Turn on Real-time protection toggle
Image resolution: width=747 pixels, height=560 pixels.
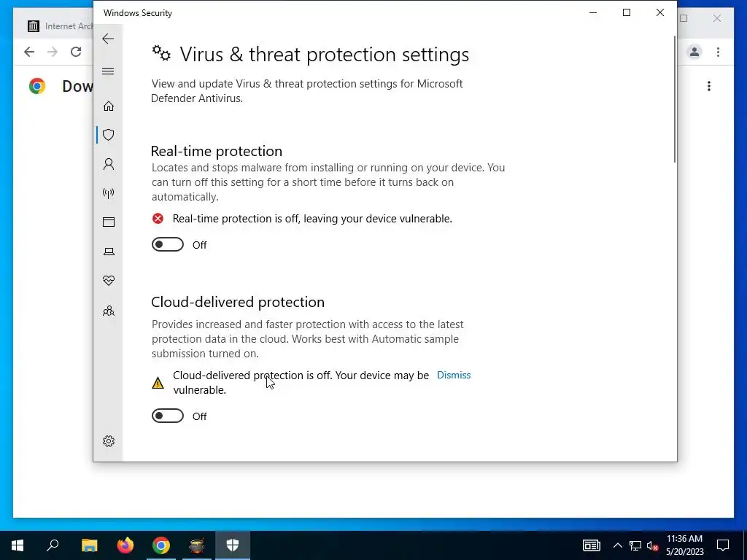point(168,244)
